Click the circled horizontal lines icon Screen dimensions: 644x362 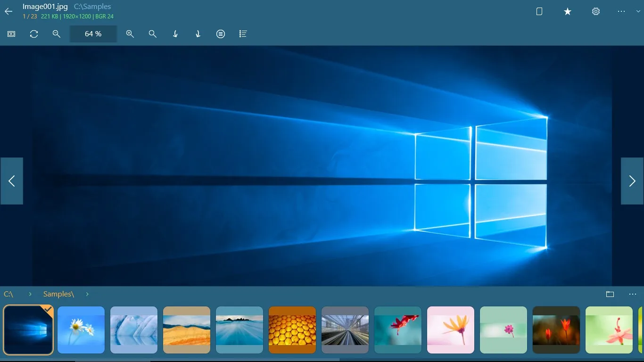221,34
